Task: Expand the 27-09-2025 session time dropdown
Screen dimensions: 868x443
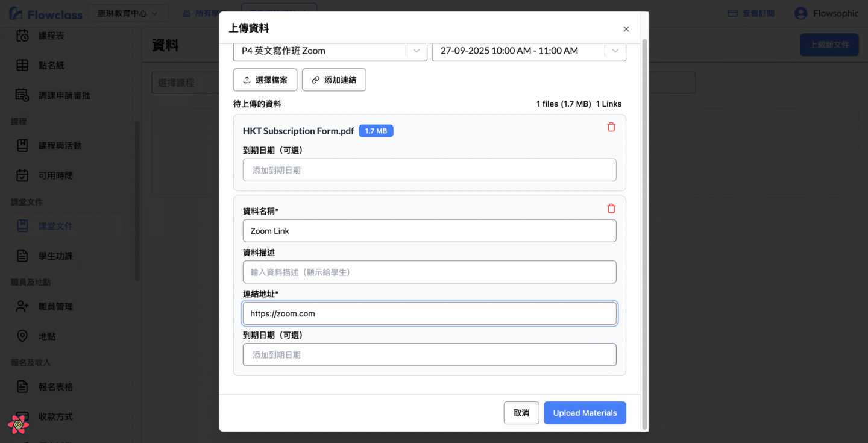Action: tap(615, 51)
